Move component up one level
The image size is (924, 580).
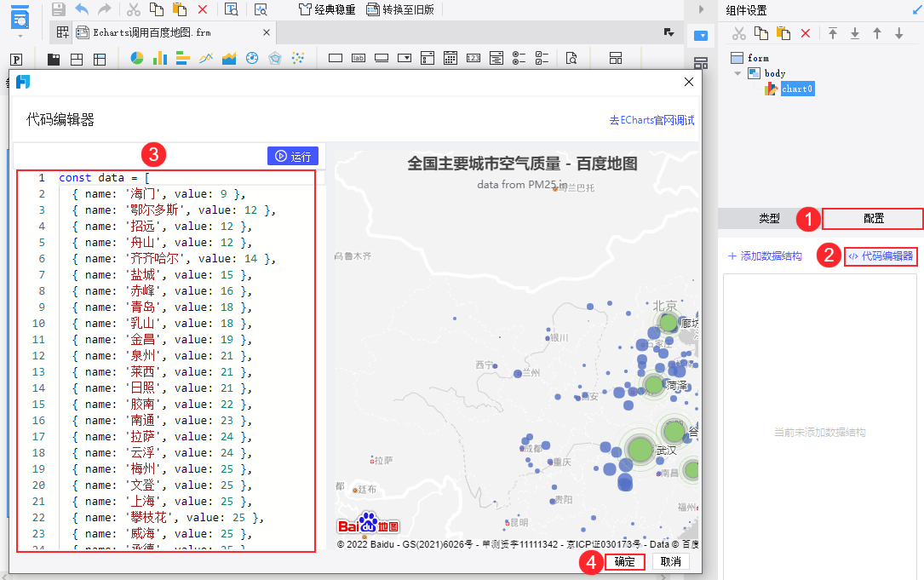[877, 33]
